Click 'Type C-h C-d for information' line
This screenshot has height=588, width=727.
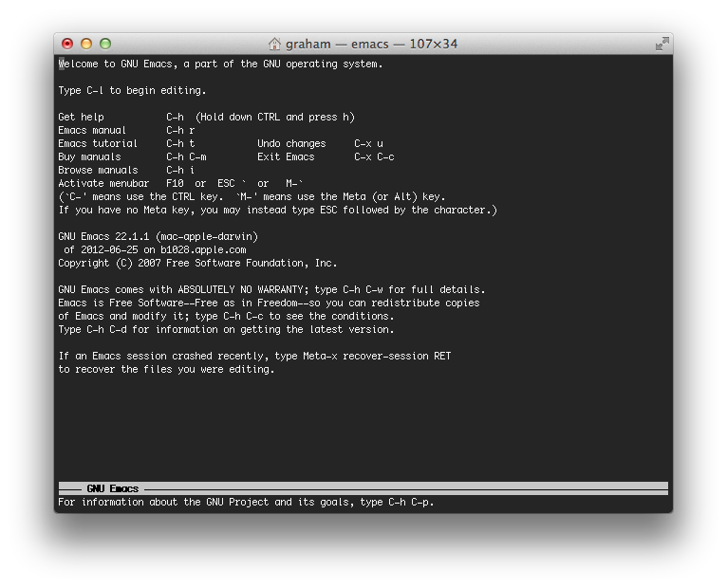pos(226,329)
